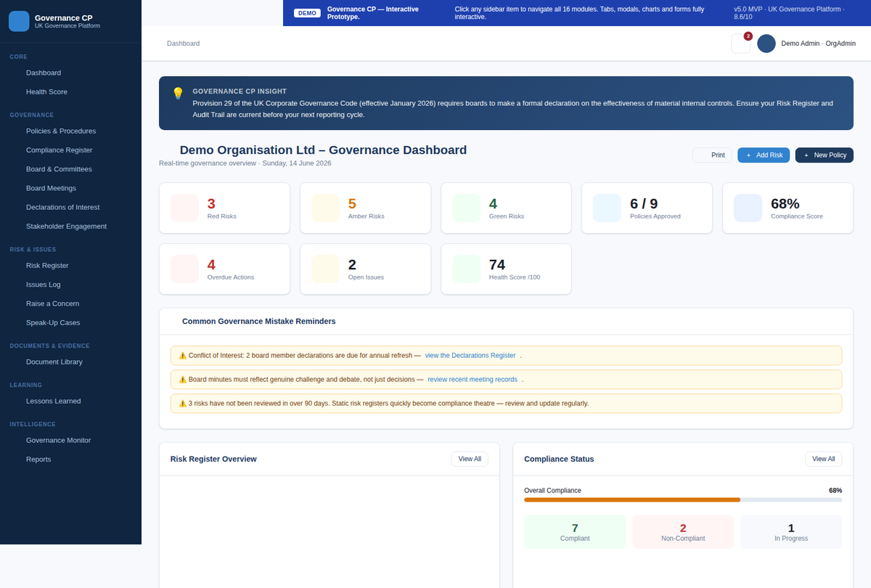View All in Risk Register Overview
The width and height of the screenshot is (871, 588).
470,459
